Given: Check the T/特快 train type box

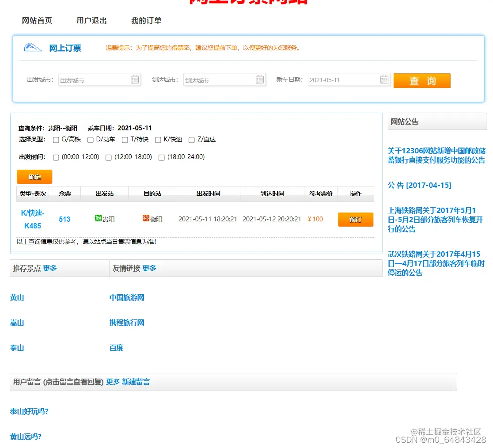Looking at the screenshot, I should point(125,140).
